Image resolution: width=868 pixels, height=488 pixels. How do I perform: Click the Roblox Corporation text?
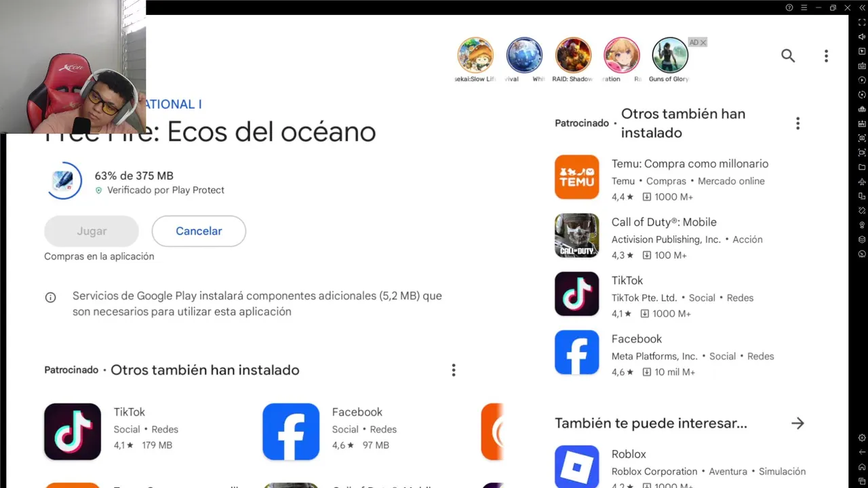pos(654,472)
